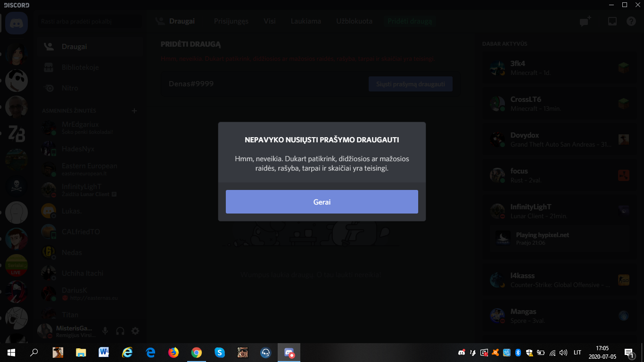The width and height of the screenshot is (644, 362).
Task: Open the server icon with LIVE badge
Action: click(17, 265)
